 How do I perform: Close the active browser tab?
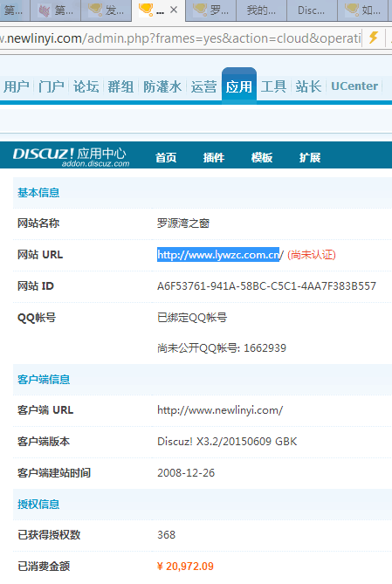pyautogui.click(x=174, y=10)
